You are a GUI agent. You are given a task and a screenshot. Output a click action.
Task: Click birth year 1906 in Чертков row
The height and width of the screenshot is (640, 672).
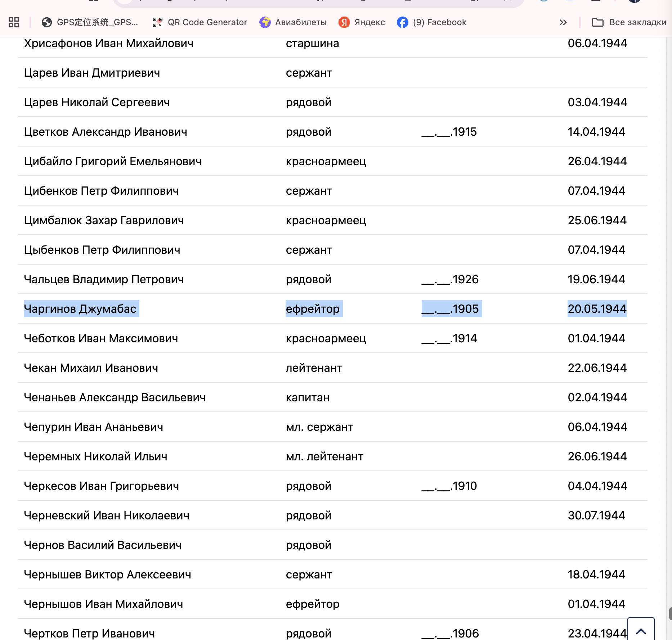450,634
